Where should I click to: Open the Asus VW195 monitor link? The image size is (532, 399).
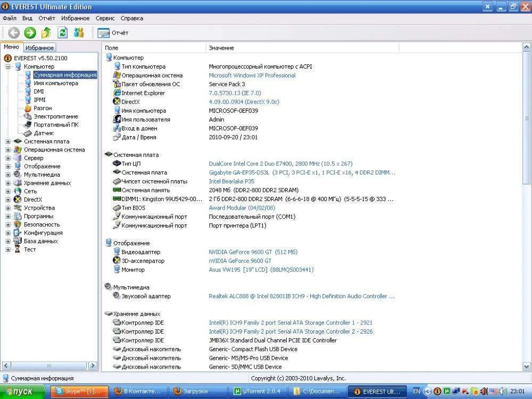tap(261, 269)
